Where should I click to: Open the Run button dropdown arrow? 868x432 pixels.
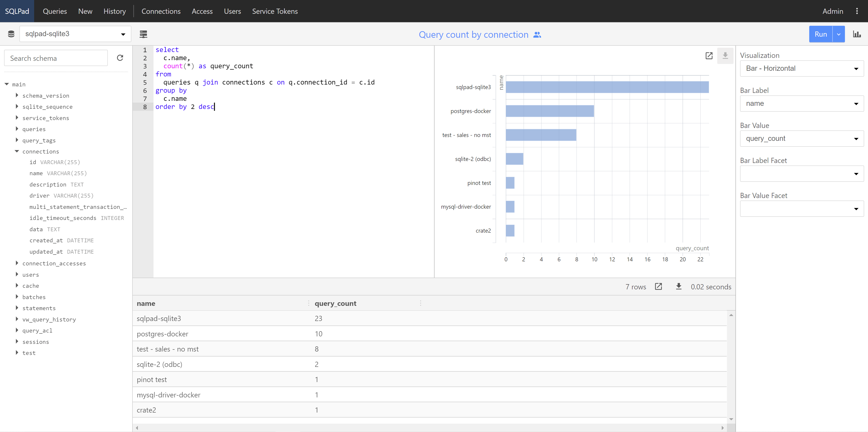click(x=839, y=34)
